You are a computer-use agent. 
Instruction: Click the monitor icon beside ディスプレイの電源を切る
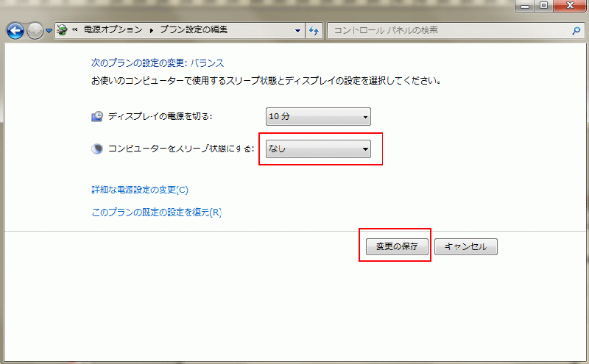pos(97,116)
